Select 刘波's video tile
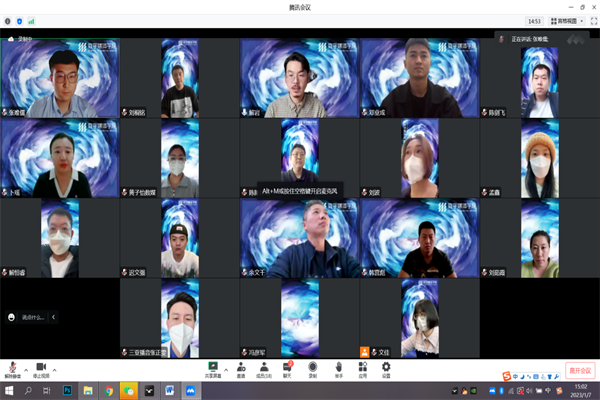 [419, 158]
